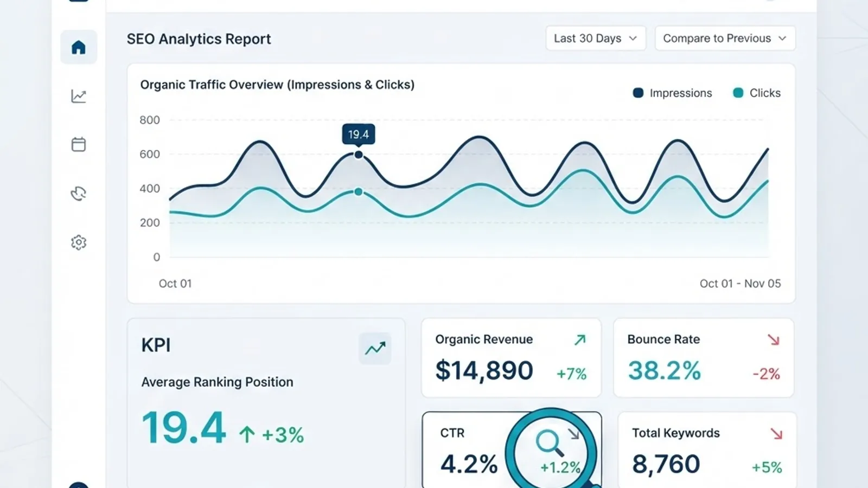Open the Total Keywords card
868x488 pixels.
707,450
